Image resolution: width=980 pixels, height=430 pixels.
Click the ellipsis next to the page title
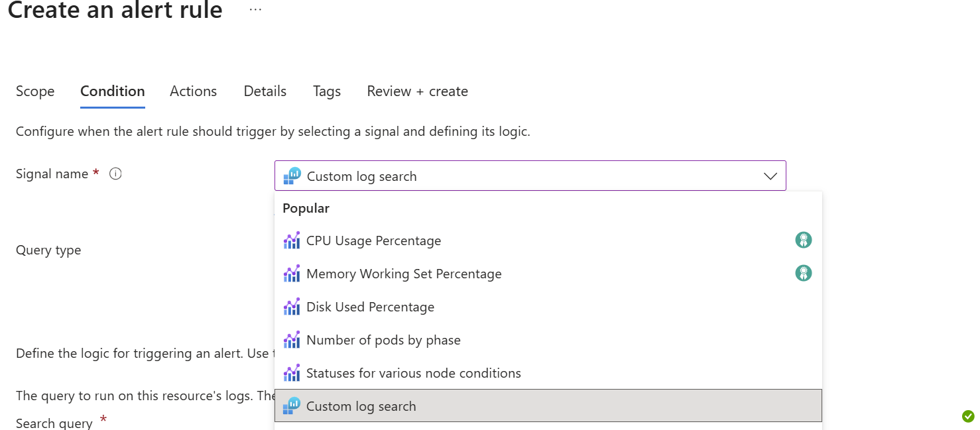click(x=255, y=9)
